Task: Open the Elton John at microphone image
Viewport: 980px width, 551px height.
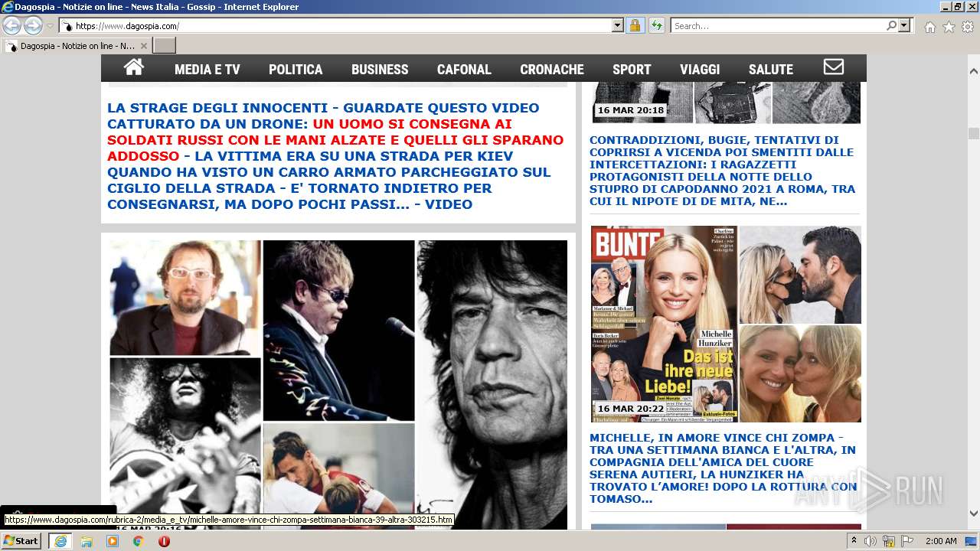Action: click(338, 331)
